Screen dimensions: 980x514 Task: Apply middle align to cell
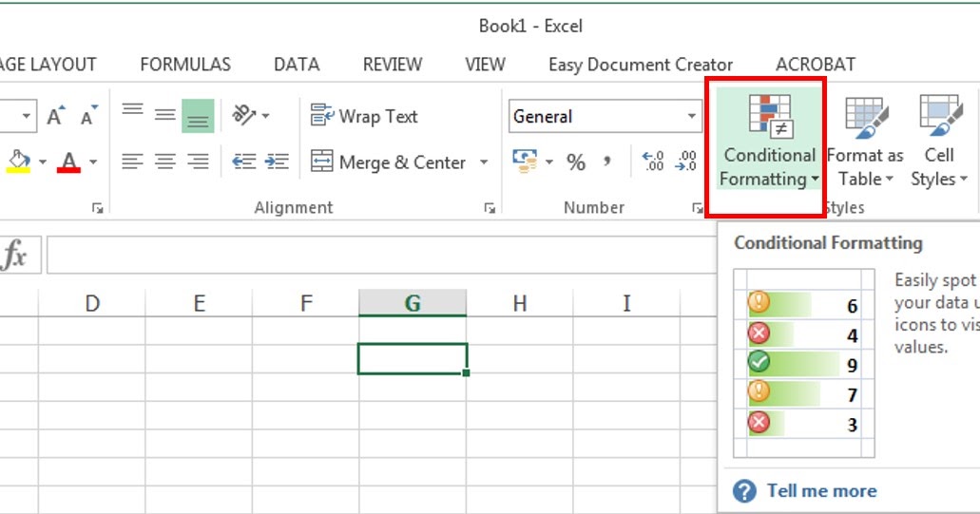tap(165, 116)
